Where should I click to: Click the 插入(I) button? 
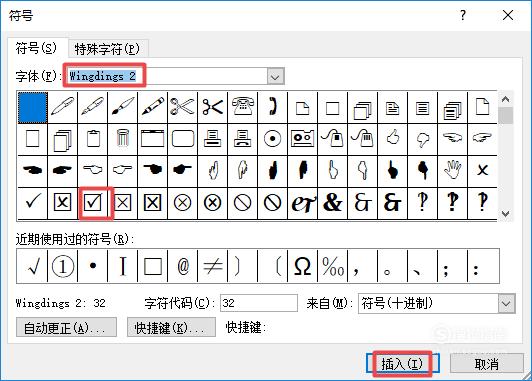tap(403, 364)
